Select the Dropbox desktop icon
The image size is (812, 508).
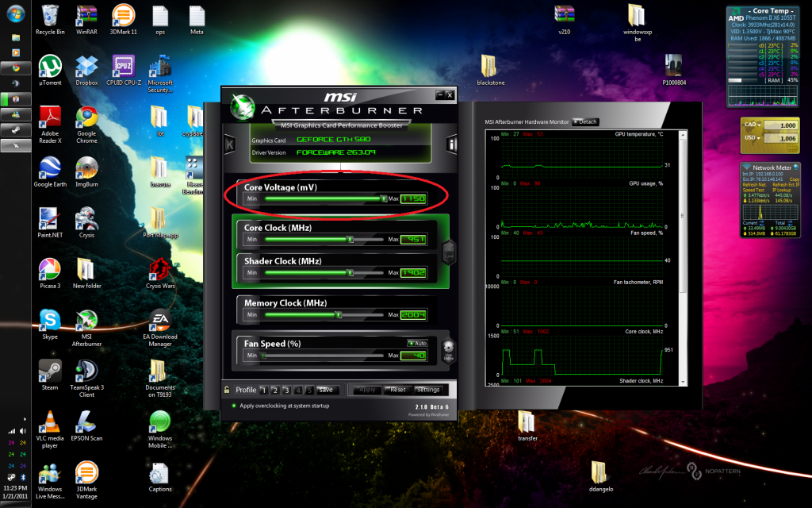[x=86, y=71]
